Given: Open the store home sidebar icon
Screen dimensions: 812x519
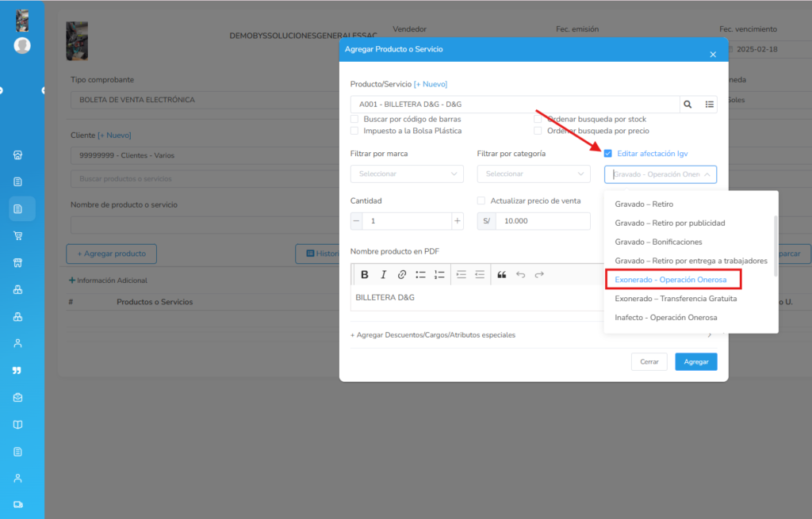Looking at the screenshot, I should pyautogui.click(x=17, y=155).
